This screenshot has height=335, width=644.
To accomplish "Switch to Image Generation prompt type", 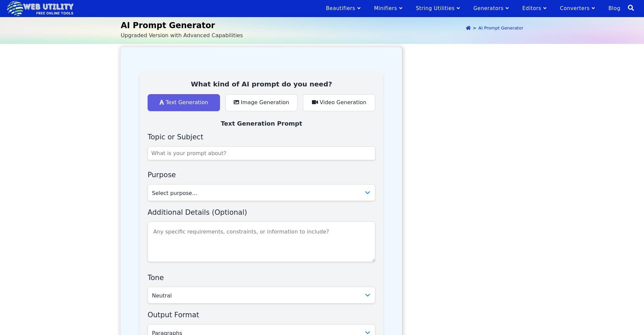I will point(261,103).
